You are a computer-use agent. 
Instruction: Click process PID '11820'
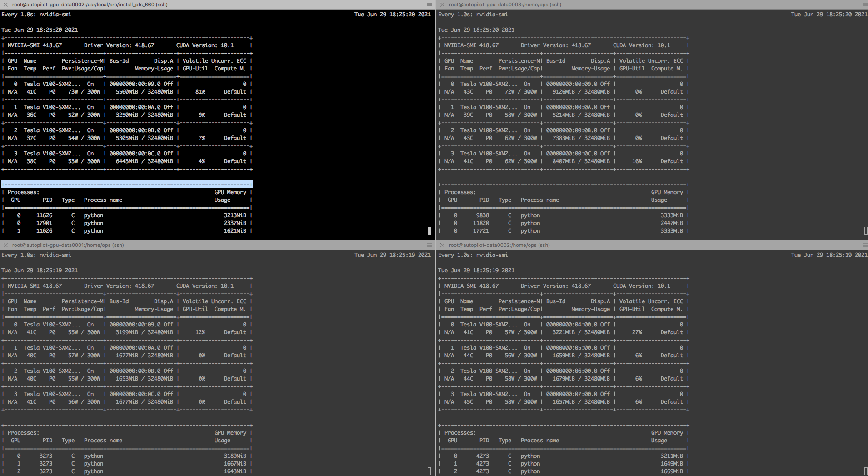(481, 223)
